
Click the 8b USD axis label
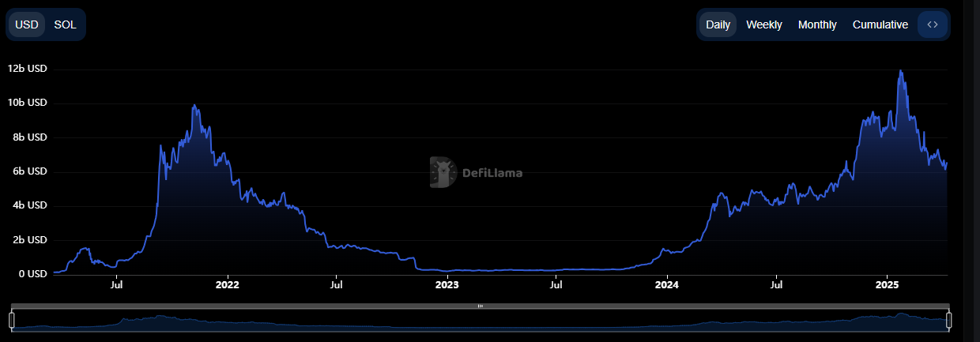point(31,137)
